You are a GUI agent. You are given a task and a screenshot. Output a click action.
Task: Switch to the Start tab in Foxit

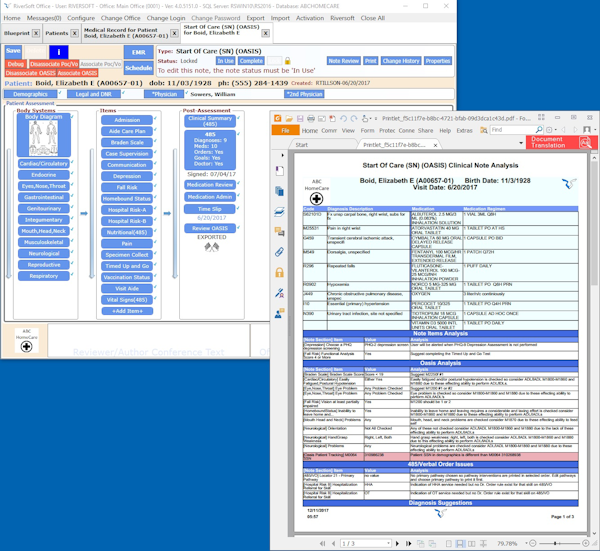pyautogui.click(x=302, y=145)
